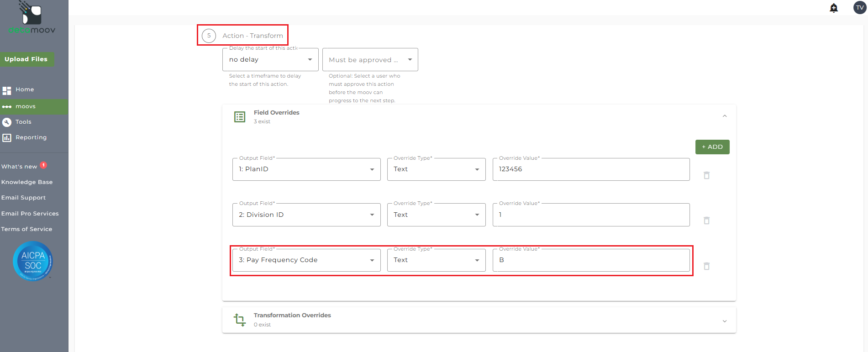Click the Upload Files button
This screenshot has height=352, width=868.
pos(26,59)
